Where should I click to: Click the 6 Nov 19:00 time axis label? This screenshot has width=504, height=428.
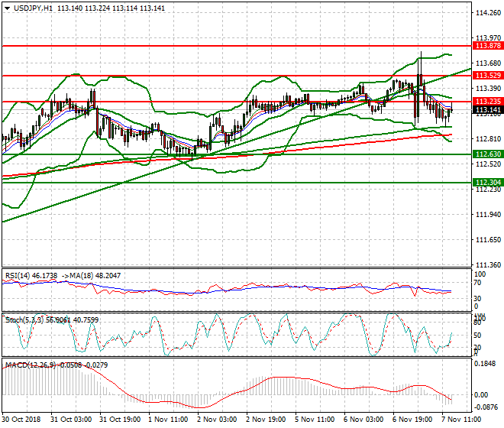tap(412, 420)
